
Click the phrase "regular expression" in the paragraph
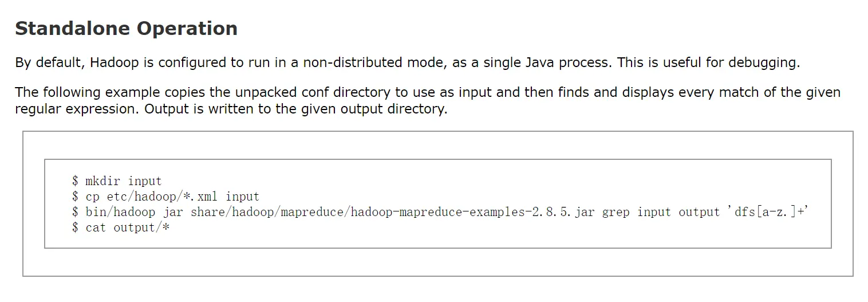pyautogui.click(x=77, y=109)
